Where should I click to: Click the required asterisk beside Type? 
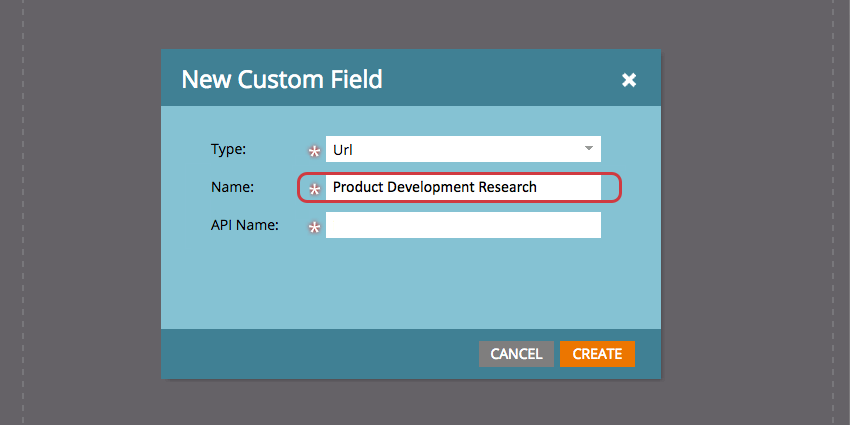click(314, 151)
